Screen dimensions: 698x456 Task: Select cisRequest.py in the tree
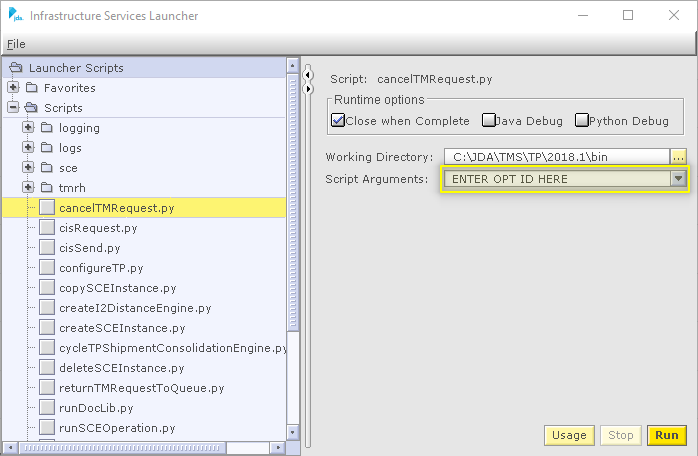pos(98,228)
